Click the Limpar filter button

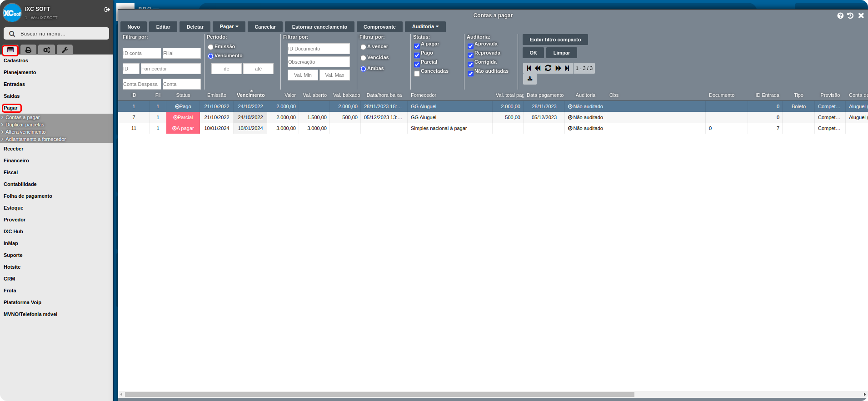click(x=561, y=53)
